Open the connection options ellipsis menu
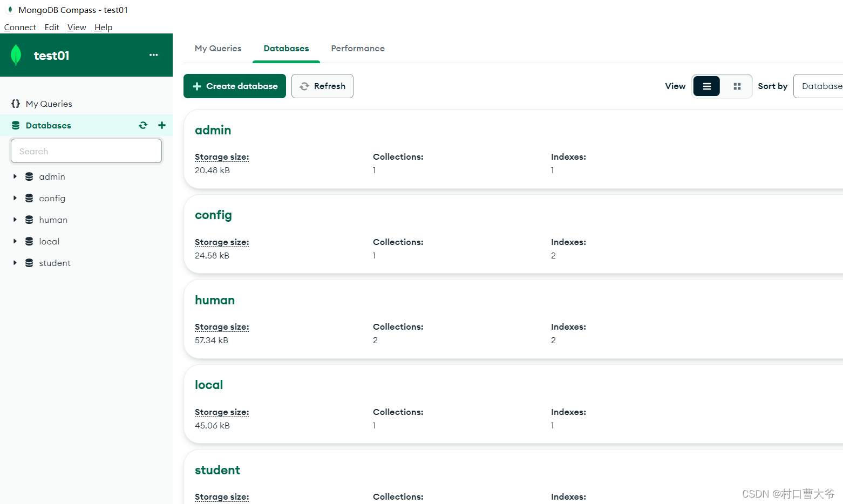The height and width of the screenshot is (504, 843). click(x=153, y=55)
